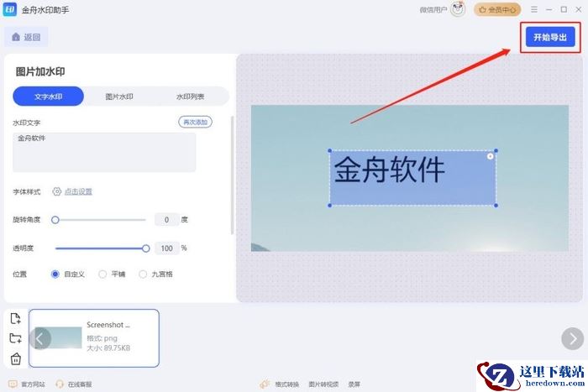This screenshot has height=392, width=588.
Task: Switch to the 图片水印 tab
Action: pyautogui.click(x=119, y=97)
